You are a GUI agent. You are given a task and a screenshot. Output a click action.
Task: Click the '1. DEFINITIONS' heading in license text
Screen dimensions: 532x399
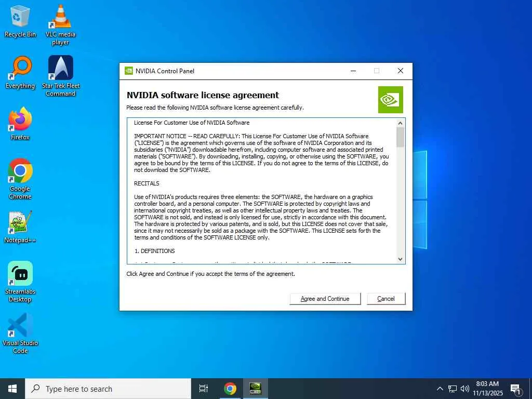155,251
